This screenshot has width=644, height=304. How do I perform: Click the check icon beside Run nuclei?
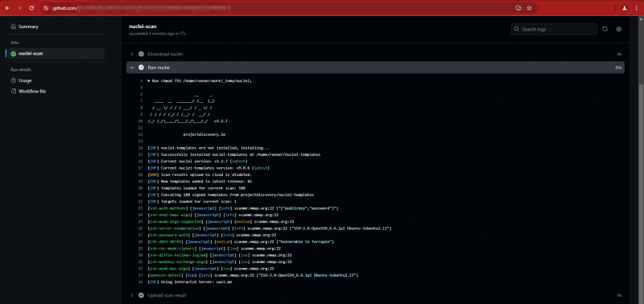[x=142, y=68]
